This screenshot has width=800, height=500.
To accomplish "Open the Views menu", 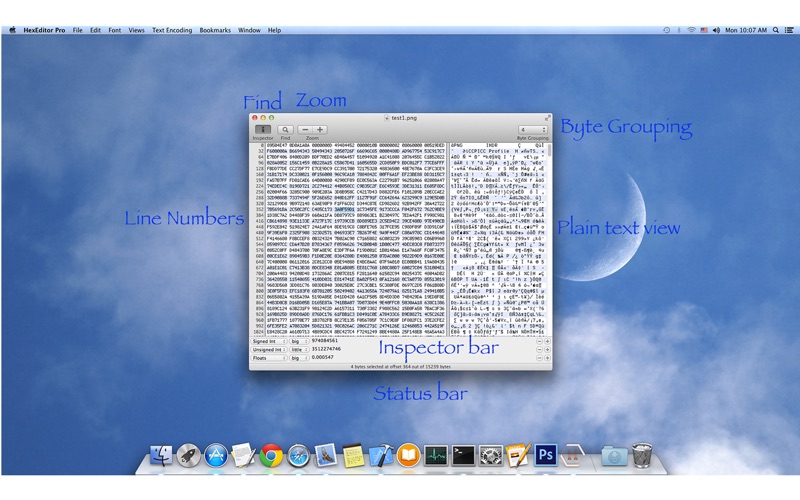I will 136,30.
